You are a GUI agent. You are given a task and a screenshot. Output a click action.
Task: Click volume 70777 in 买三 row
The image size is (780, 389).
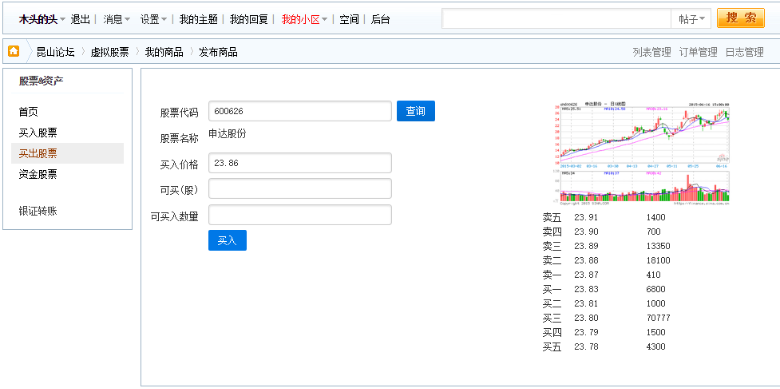click(658, 318)
